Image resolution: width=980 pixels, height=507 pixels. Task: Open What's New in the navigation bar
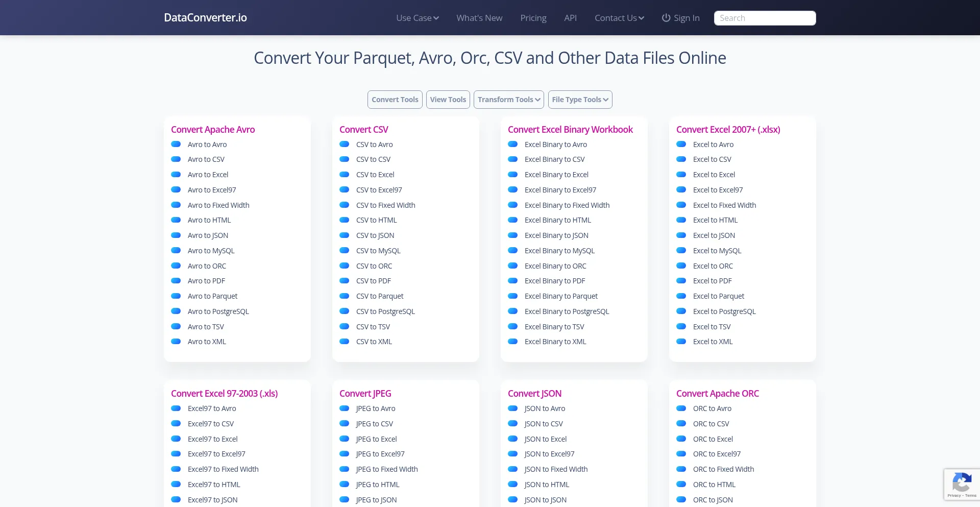[x=479, y=18]
